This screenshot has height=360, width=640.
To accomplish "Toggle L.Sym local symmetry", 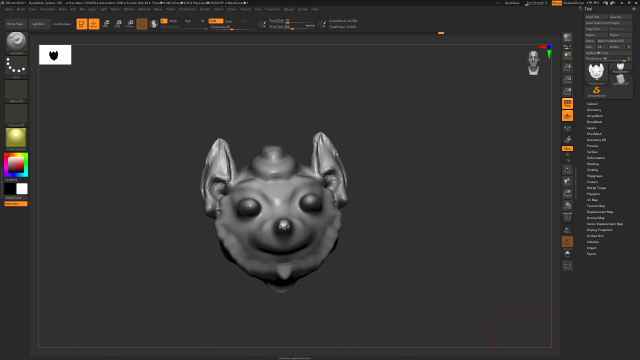I will [567, 128].
